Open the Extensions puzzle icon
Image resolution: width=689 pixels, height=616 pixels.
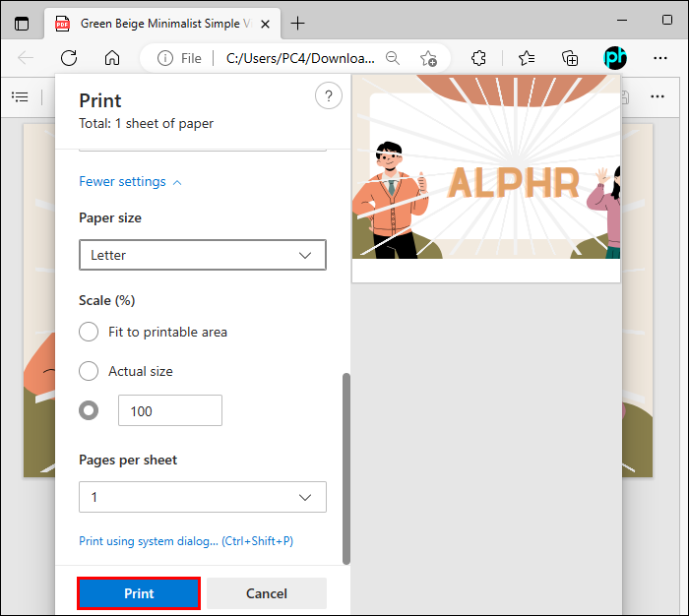478,58
